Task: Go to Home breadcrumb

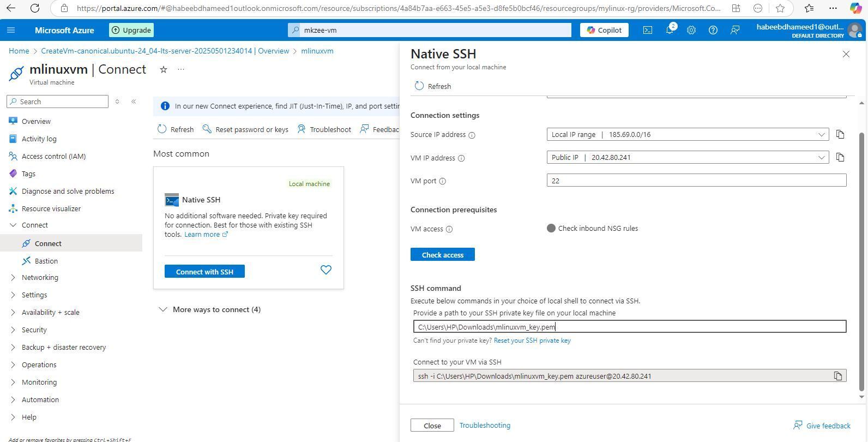Action: [x=19, y=51]
